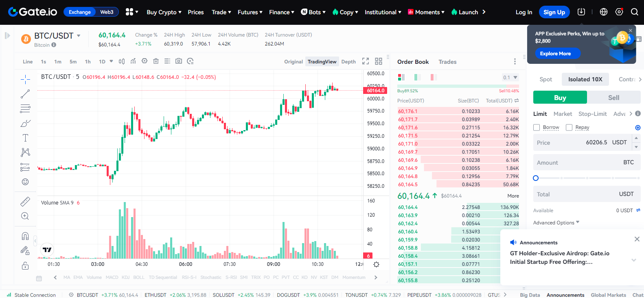The height and width of the screenshot is (298, 644).
Task: Choose the Original chart view
Action: (x=294, y=62)
